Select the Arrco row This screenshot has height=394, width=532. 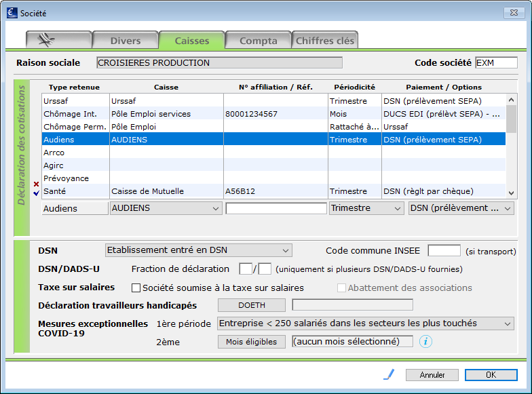click(274, 153)
